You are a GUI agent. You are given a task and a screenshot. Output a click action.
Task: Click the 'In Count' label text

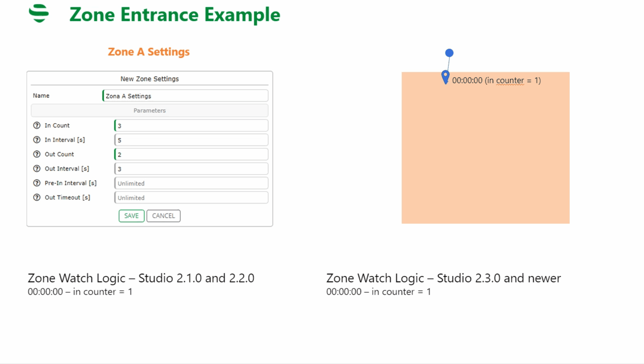pyautogui.click(x=57, y=125)
